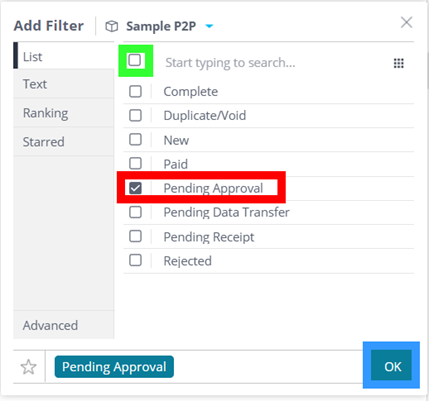Open the Sample P2P dropdown arrow

pyautogui.click(x=209, y=26)
